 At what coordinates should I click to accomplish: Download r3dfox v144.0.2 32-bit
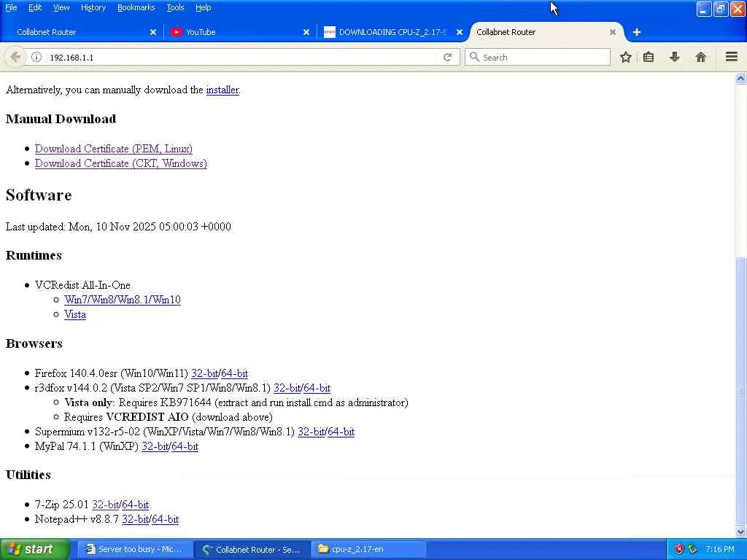pos(287,388)
